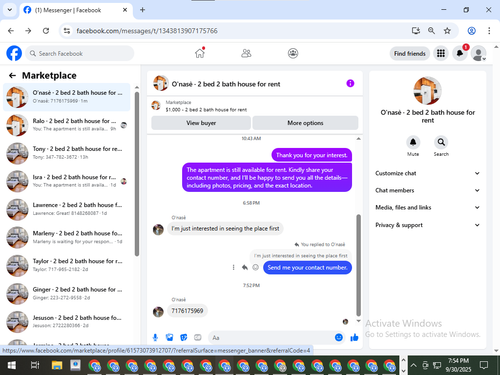500x375 pixels.
Task: Bookmark this tab star icon
Action: 447,31
